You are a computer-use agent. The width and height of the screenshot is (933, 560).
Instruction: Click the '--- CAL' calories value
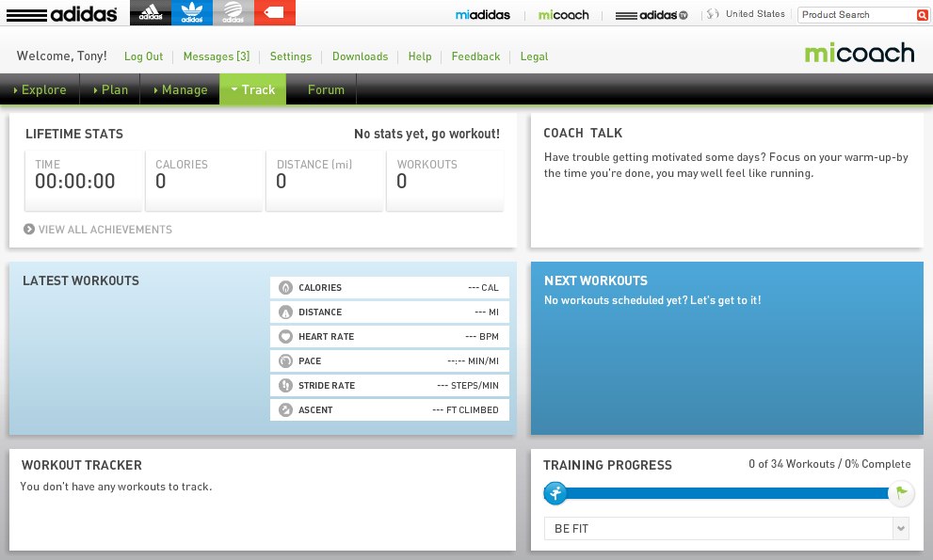483,287
